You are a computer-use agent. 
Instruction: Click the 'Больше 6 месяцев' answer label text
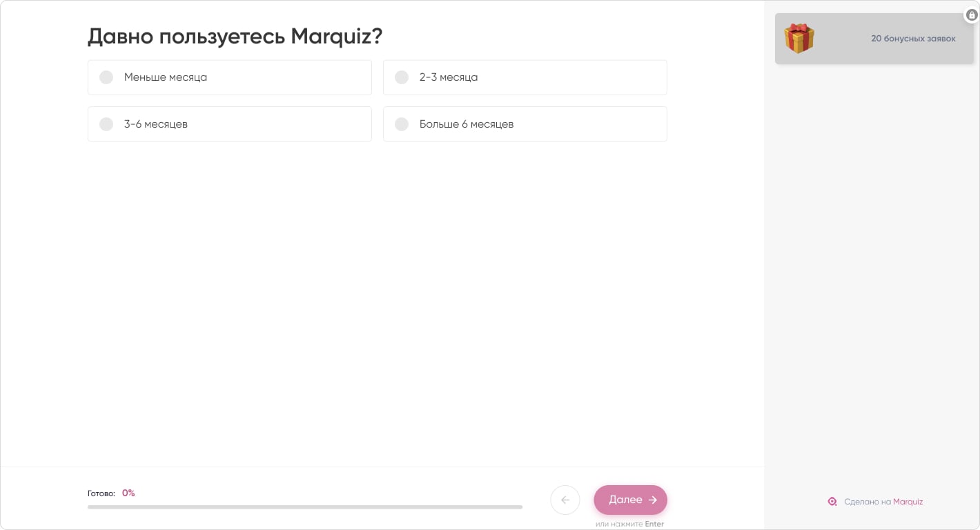coord(467,124)
